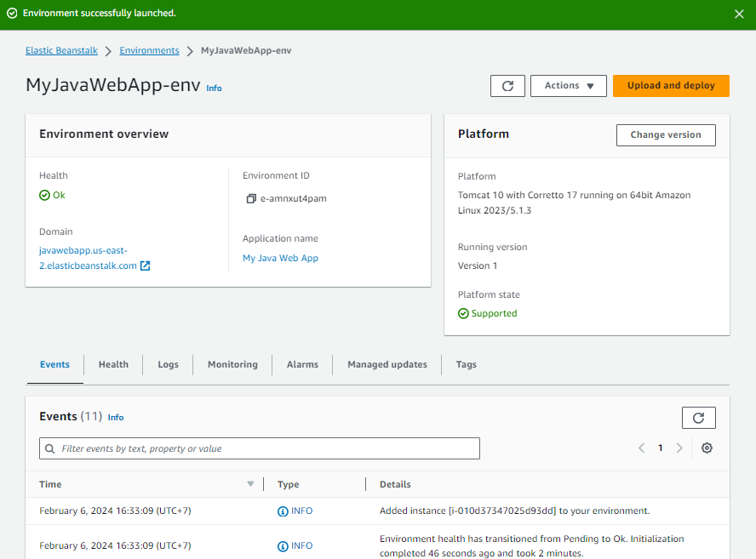The height and width of the screenshot is (559, 756).
Task: Go to previous events page arrow
Action: (x=641, y=448)
